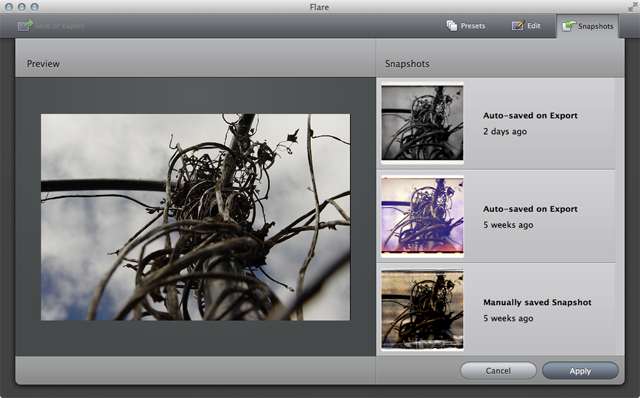Zoom the Flare window with the third button

[35, 7]
